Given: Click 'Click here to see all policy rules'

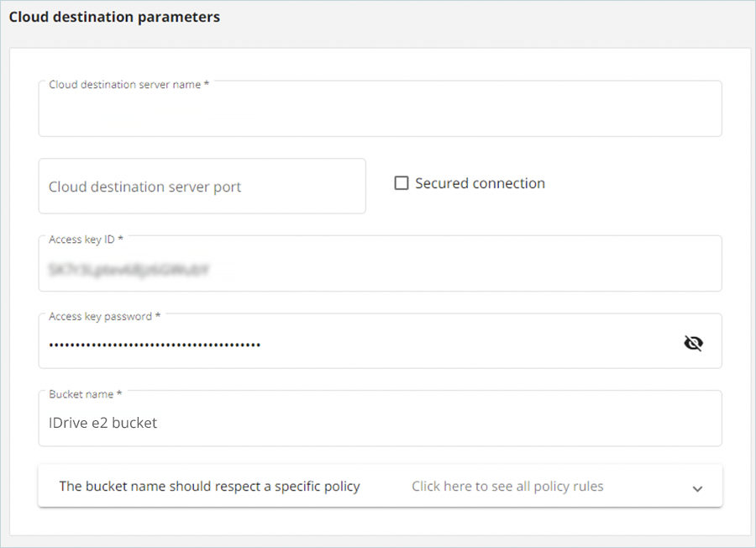Looking at the screenshot, I should [x=507, y=487].
